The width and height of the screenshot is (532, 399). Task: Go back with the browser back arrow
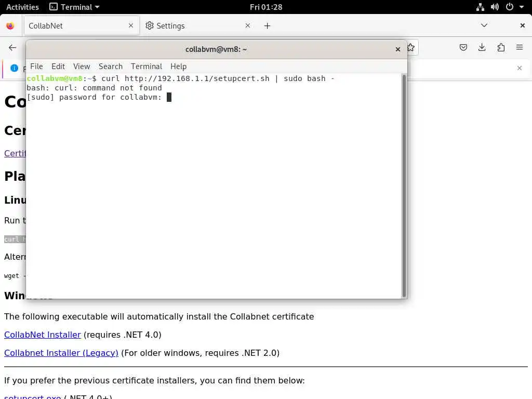(x=12, y=48)
